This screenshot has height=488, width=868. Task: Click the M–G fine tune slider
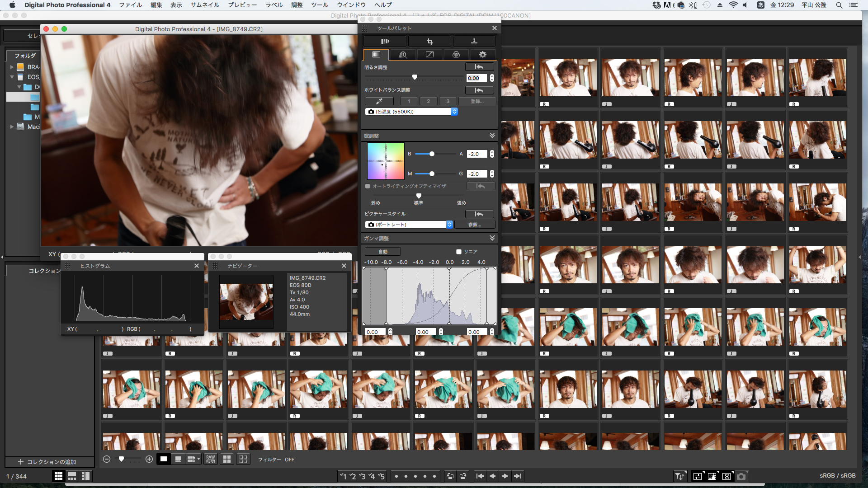[x=436, y=174]
